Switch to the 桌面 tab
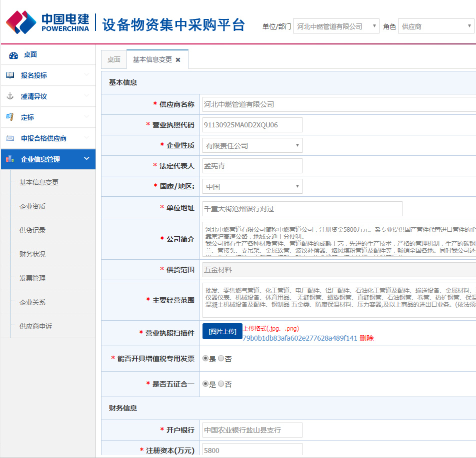 pyautogui.click(x=113, y=59)
